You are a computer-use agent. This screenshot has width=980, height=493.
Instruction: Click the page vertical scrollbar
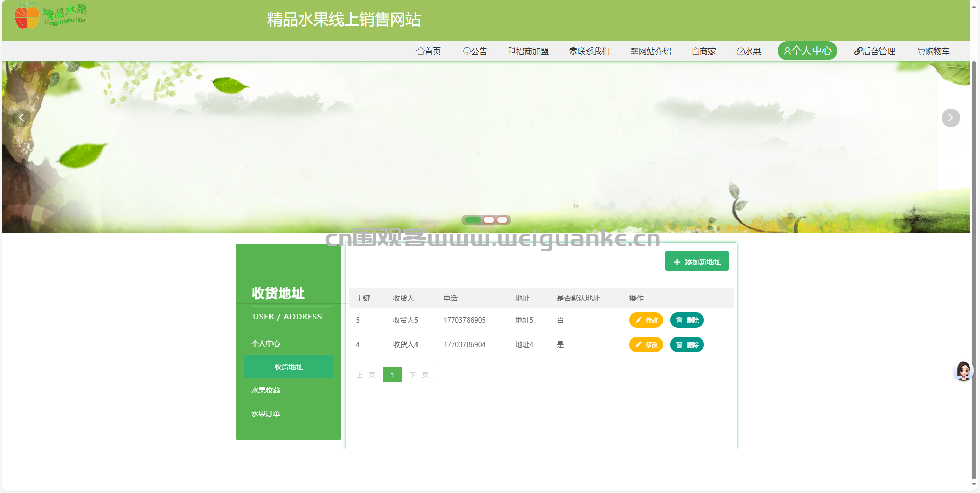point(974,255)
